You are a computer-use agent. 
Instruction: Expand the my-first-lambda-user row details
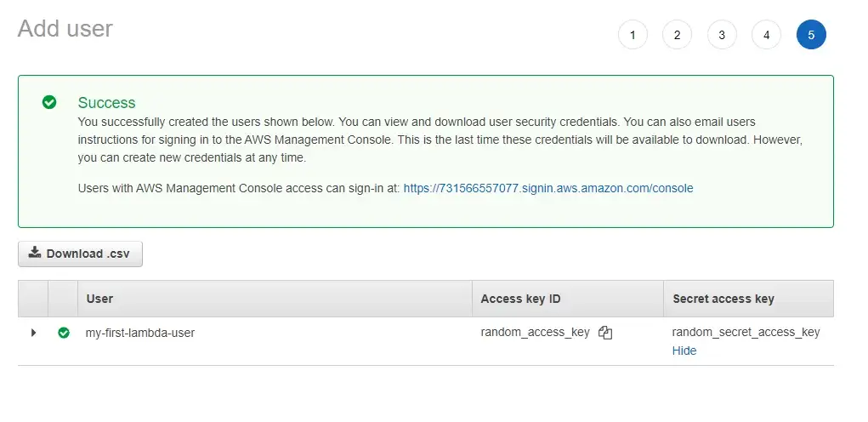(33, 333)
